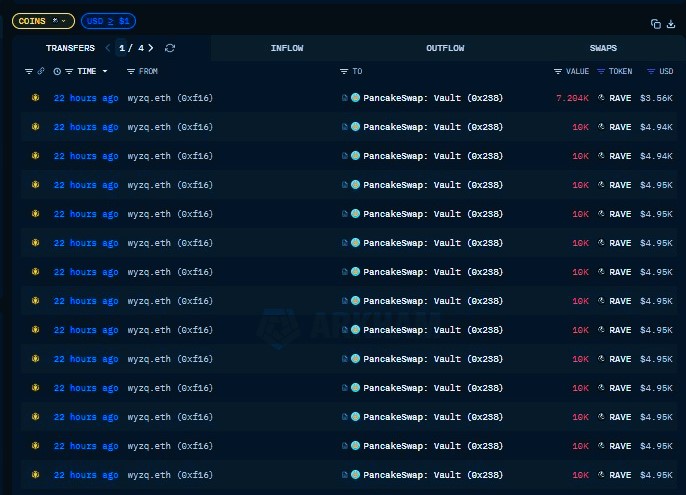Click the 7.204K value cell

pyautogui.click(x=572, y=98)
